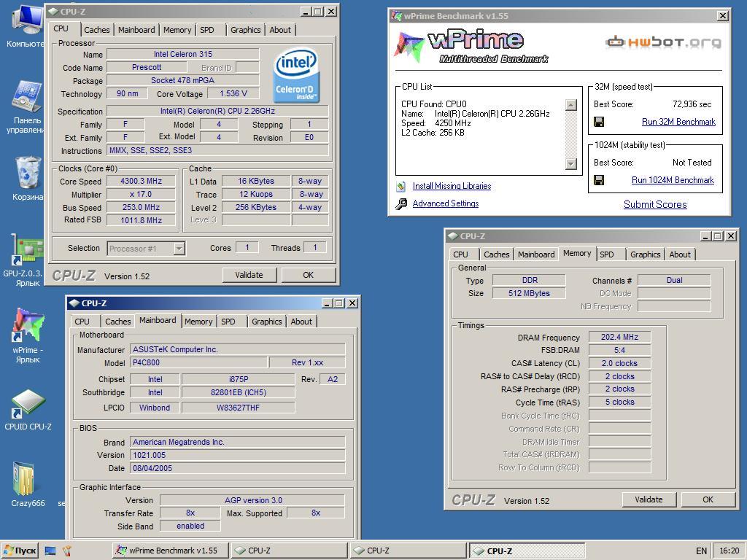The image size is (747, 560).
Task: Switch to the active CPU-Z taskbar button
Action: coord(527,551)
